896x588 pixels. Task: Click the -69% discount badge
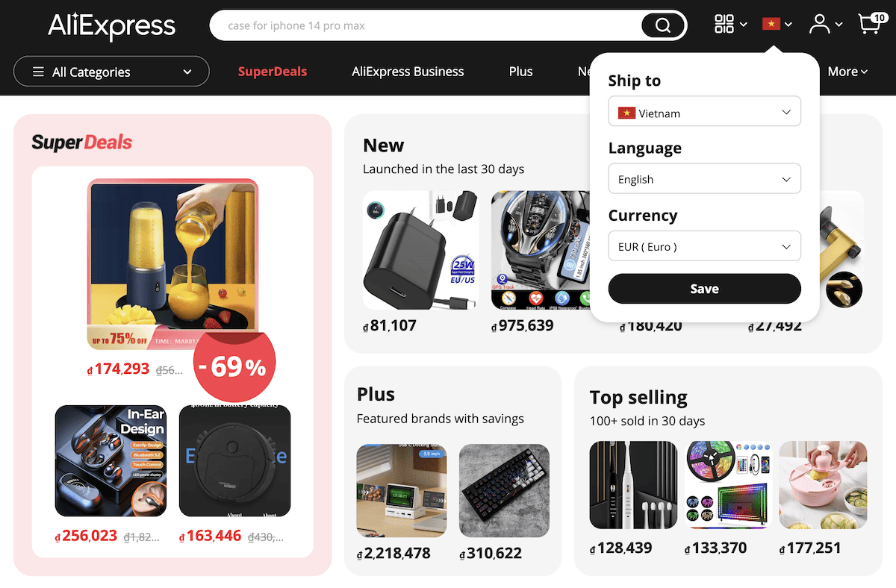pos(234,365)
